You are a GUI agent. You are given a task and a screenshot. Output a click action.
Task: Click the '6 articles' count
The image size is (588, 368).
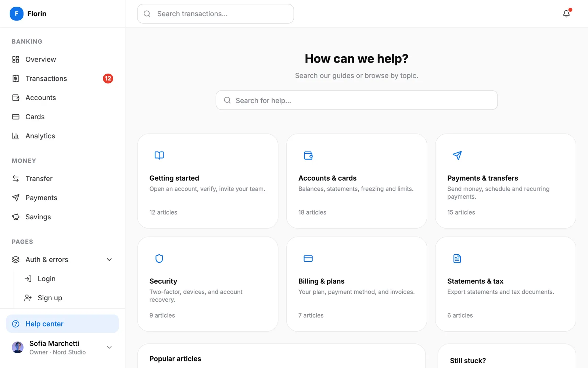(x=460, y=315)
